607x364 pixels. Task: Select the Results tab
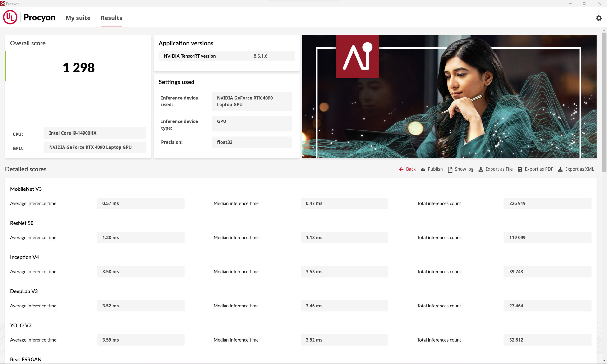tap(111, 18)
